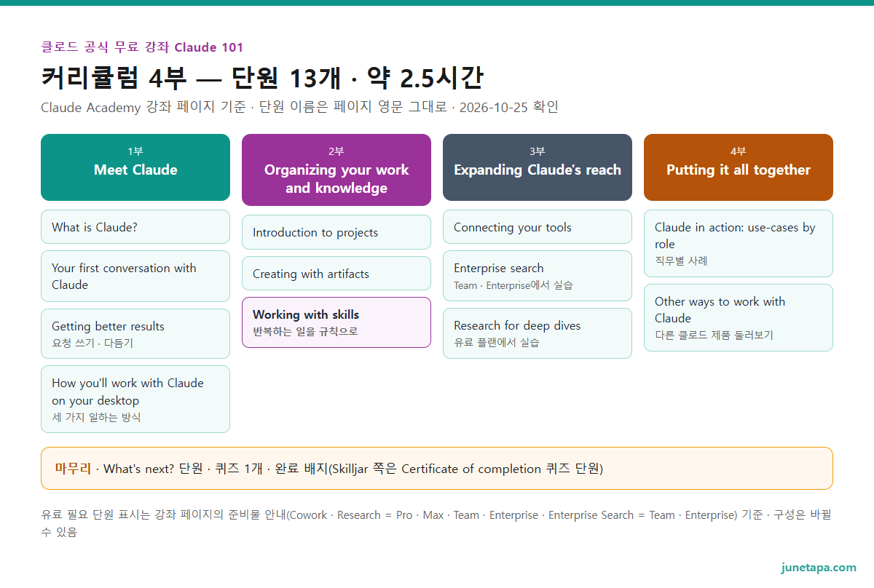874x588 pixels.
Task: Open Other ways to work with Claude
Action: [x=739, y=318]
